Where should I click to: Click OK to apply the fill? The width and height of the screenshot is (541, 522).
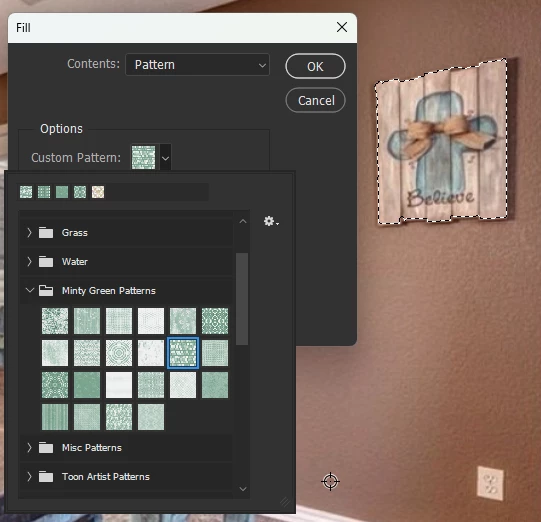coord(315,66)
